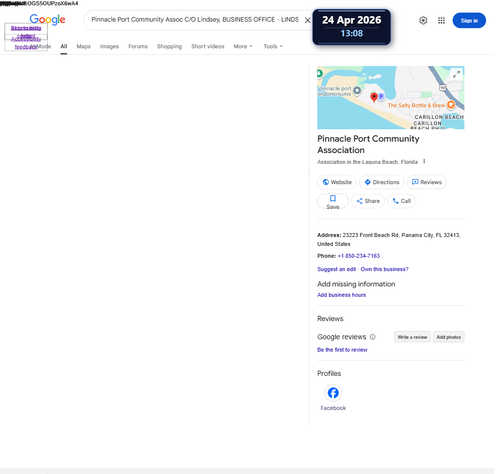Viewport: 500px width, 474px height.
Task: Click Add business hours link
Action: (341, 295)
